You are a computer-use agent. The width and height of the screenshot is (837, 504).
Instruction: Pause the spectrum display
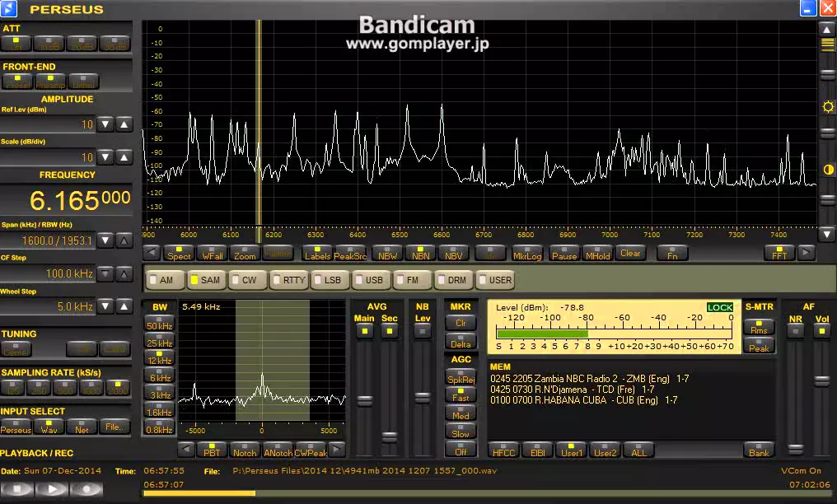point(564,254)
